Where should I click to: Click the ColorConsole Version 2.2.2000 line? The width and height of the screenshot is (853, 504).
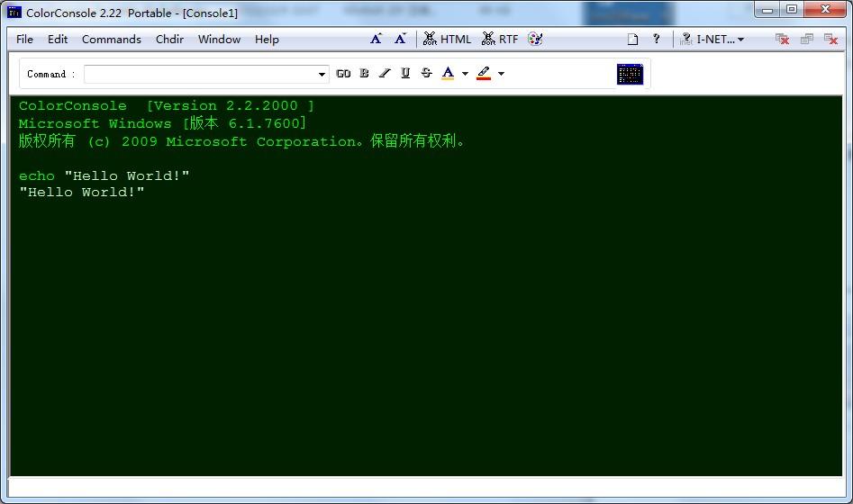pos(167,105)
